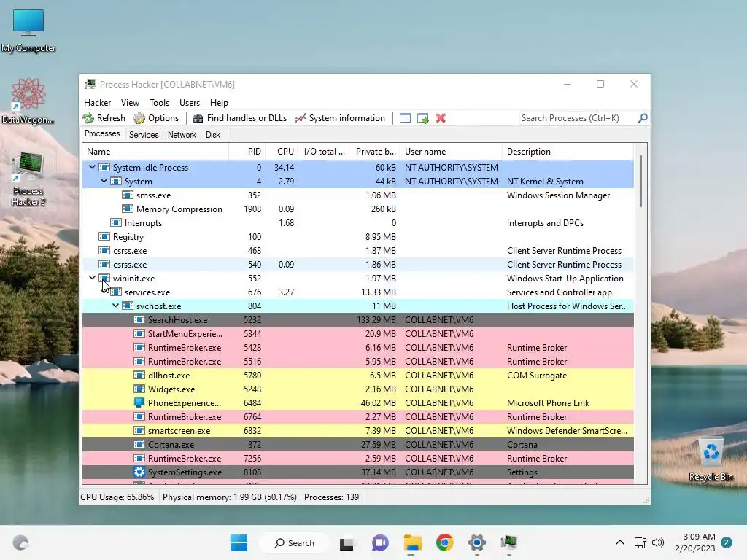Switch to the Disk tab
Image resolution: width=747 pixels, height=560 pixels.
pos(213,135)
